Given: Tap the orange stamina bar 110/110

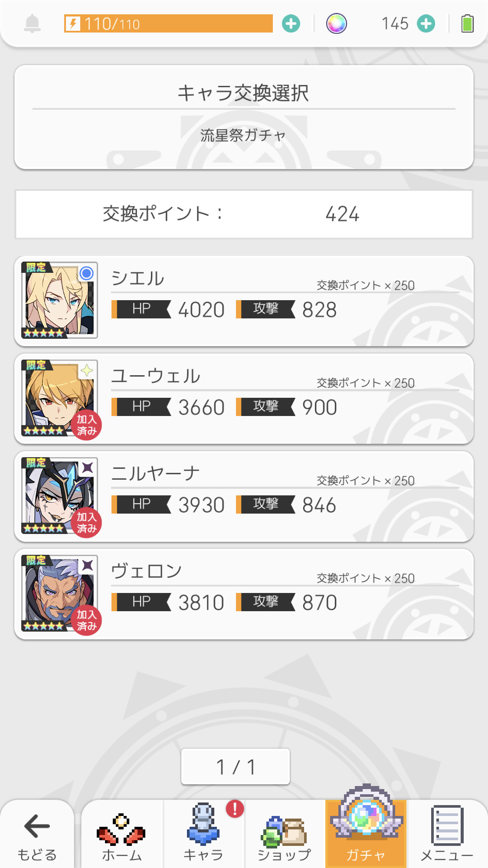Looking at the screenshot, I should 168,23.
